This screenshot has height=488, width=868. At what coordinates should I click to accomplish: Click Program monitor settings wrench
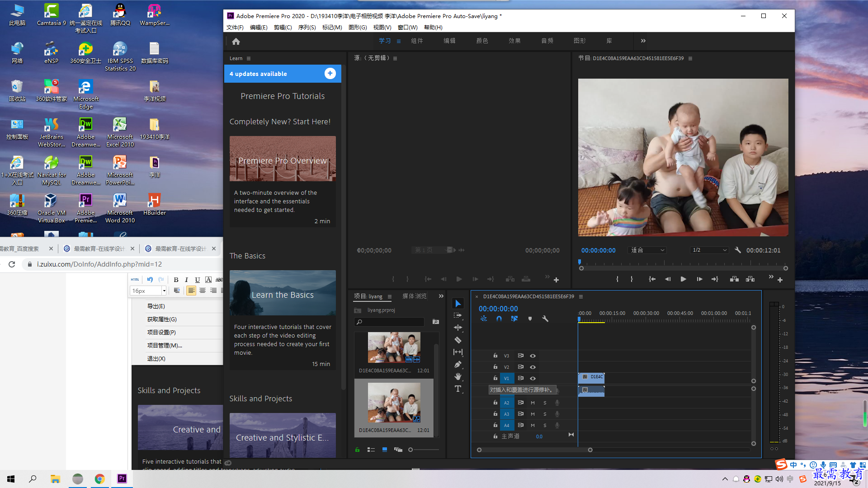[x=738, y=250]
